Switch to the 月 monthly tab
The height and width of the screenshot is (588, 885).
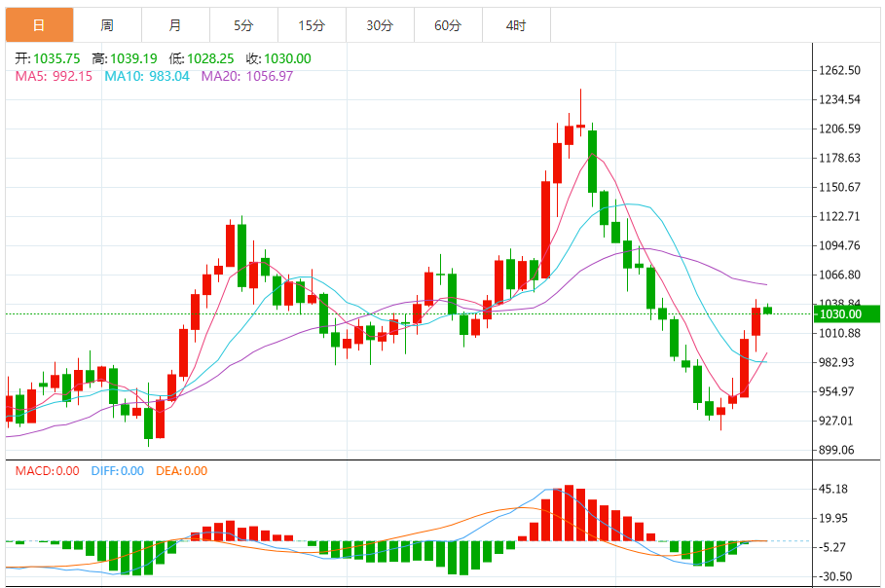click(175, 25)
